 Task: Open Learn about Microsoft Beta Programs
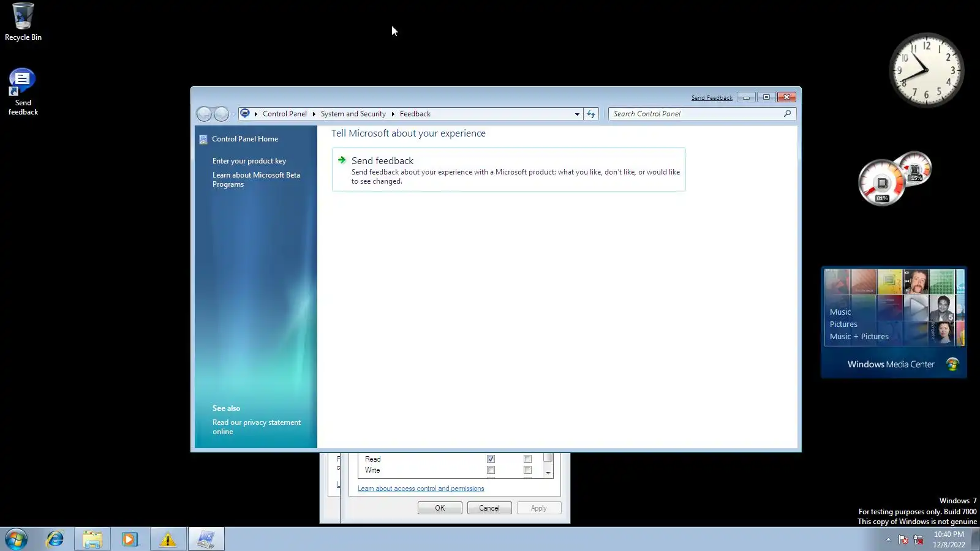click(256, 179)
